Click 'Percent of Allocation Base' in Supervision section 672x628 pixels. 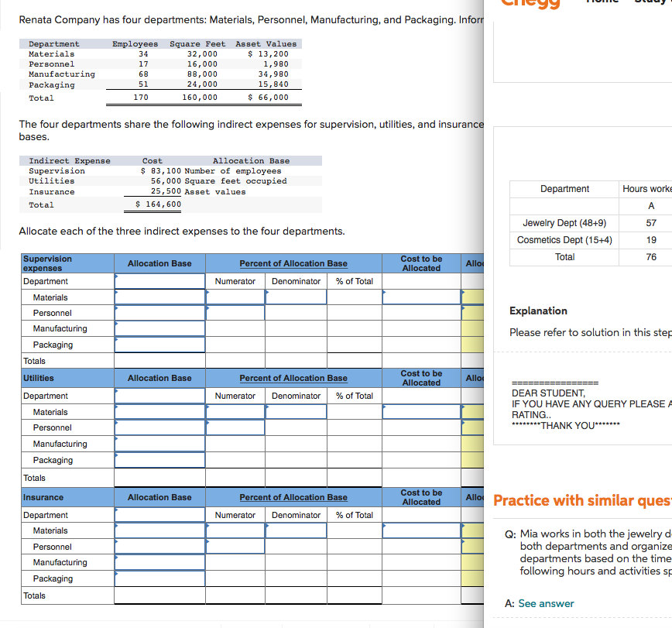pos(293,263)
